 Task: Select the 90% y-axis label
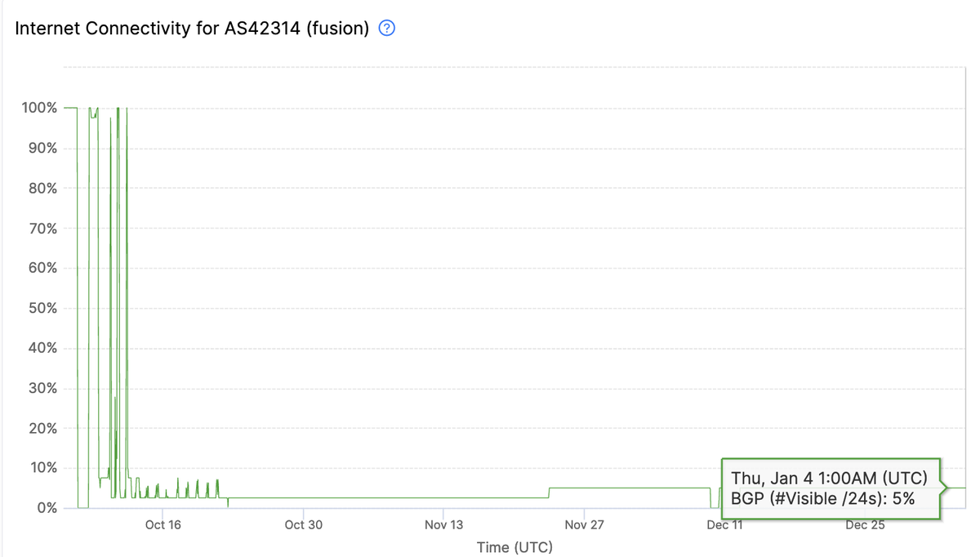click(x=41, y=148)
